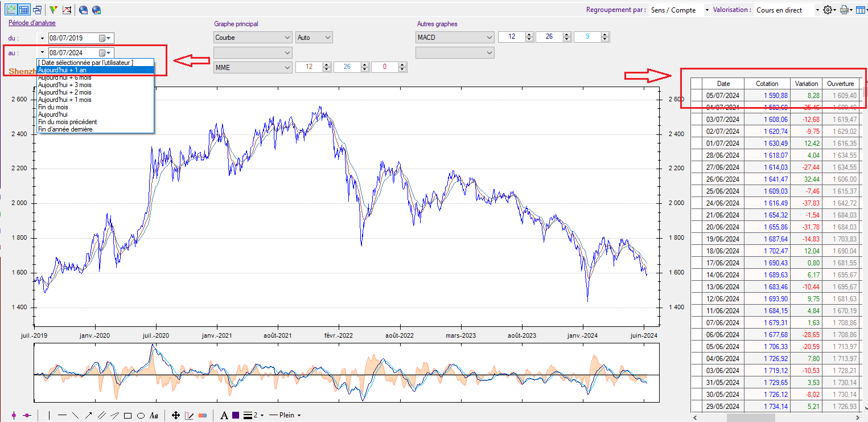
Task: Click the 'Période d'analyse' link
Action: click(x=31, y=23)
